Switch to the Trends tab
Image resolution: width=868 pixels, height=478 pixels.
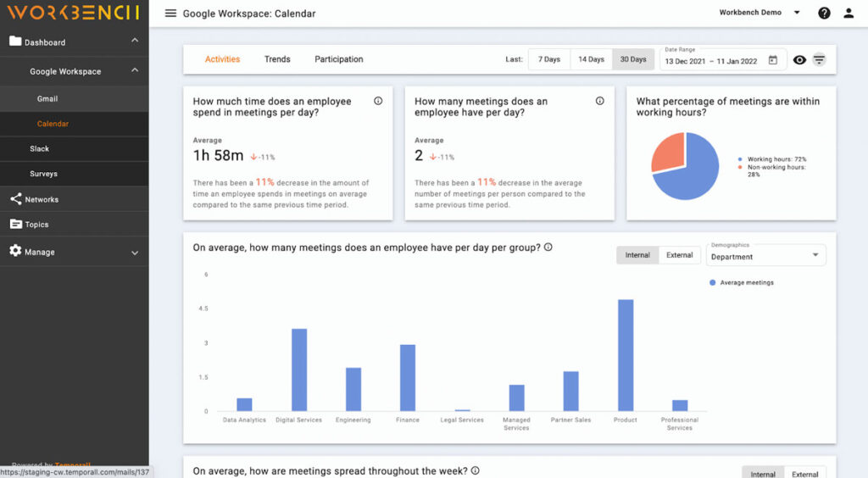click(x=277, y=59)
